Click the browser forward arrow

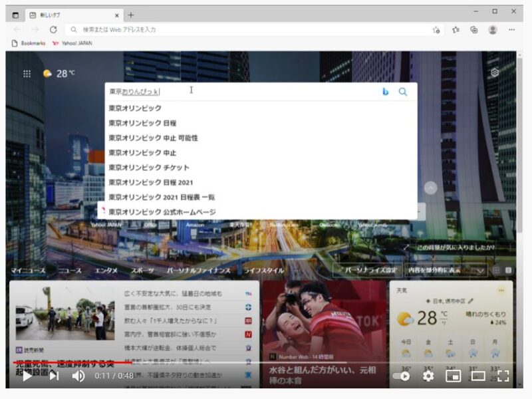point(35,30)
